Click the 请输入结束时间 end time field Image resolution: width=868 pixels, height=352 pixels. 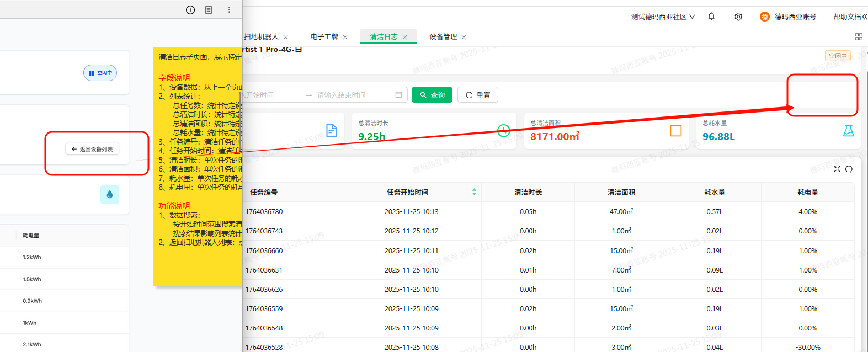(x=348, y=95)
